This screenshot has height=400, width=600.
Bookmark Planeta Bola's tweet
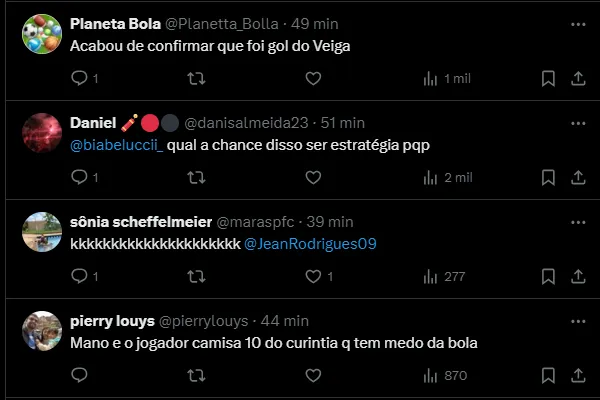(548, 78)
